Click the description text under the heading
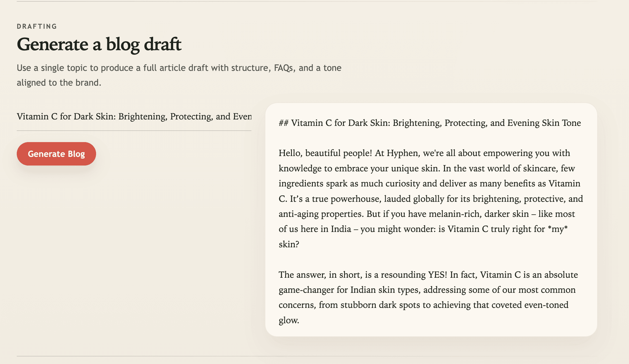629x364 pixels. 179,75
